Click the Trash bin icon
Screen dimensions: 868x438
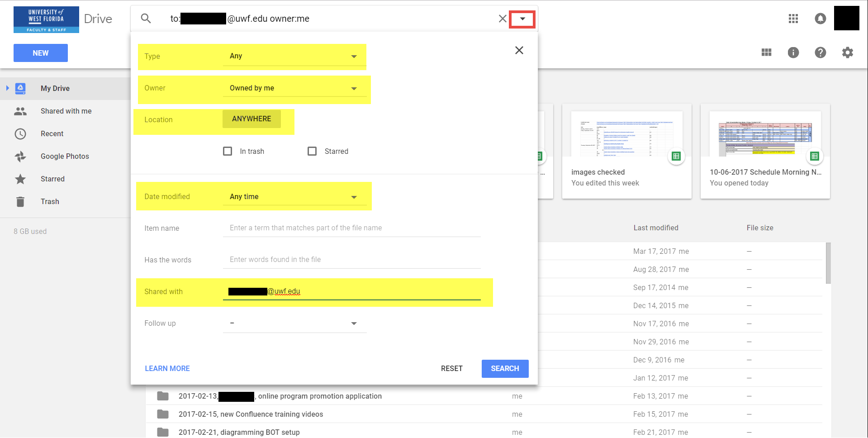tap(20, 201)
